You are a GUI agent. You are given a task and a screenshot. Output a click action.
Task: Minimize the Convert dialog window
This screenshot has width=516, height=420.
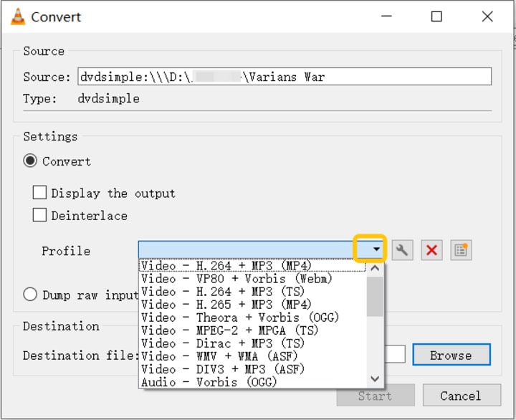[x=387, y=16]
